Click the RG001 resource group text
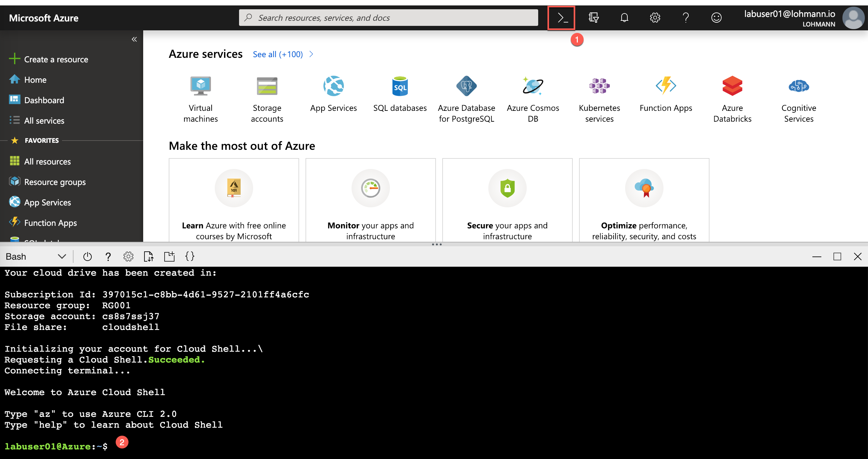The width and height of the screenshot is (868, 459). pos(116,305)
